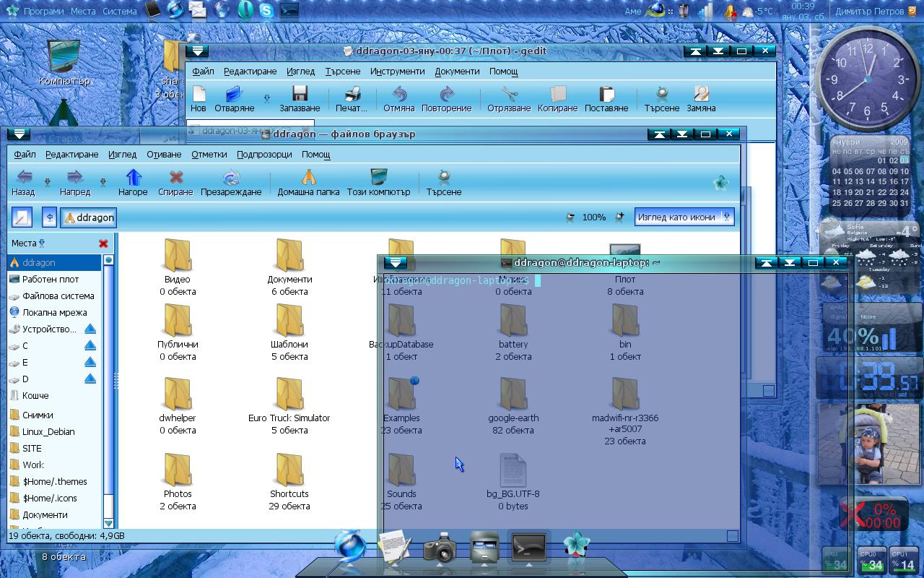Open the terminal window menu button

point(395,262)
